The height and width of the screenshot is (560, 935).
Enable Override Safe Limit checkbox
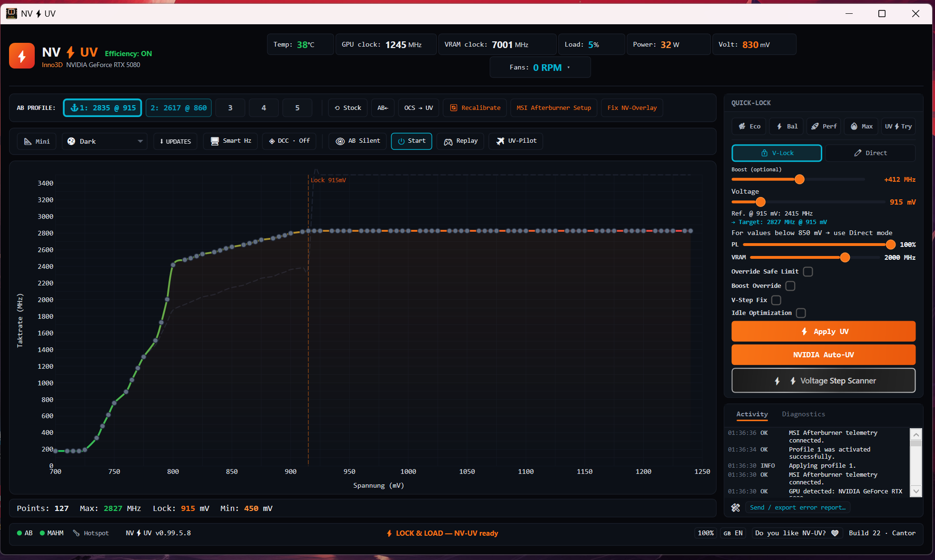coord(808,272)
